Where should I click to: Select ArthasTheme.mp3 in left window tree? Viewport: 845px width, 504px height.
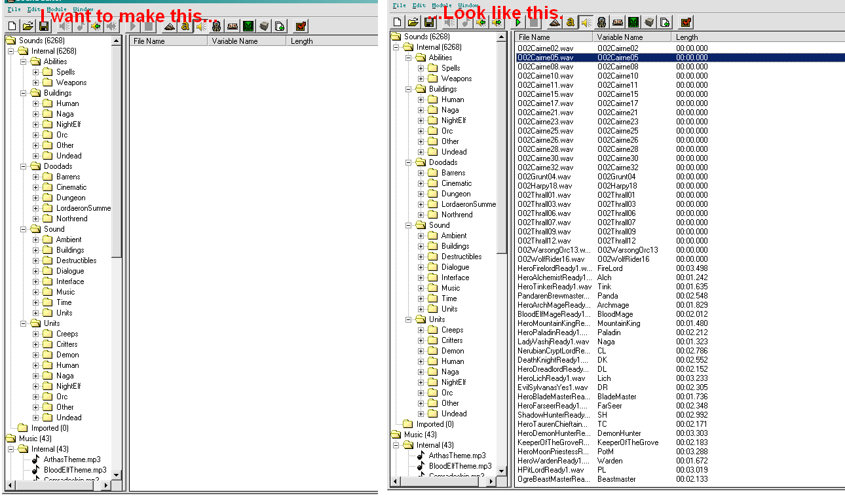(x=72, y=459)
